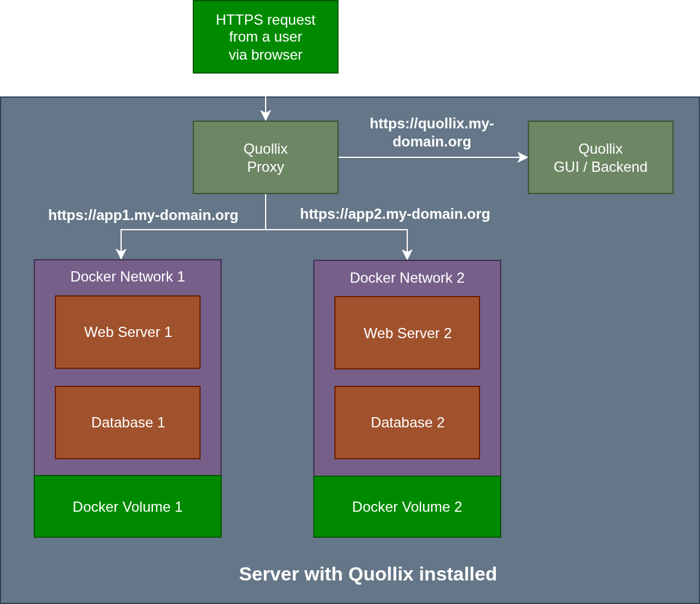Open the Quollix GUI / Backend block

[600, 157]
